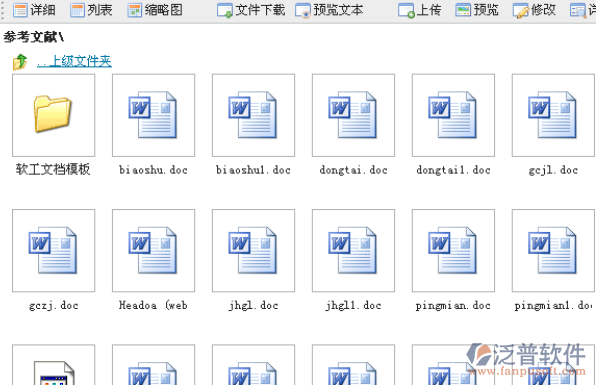Screen dimensions: 596x387
Task: Select biaoshu1.doc Word document icon
Action: (x=253, y=115)
